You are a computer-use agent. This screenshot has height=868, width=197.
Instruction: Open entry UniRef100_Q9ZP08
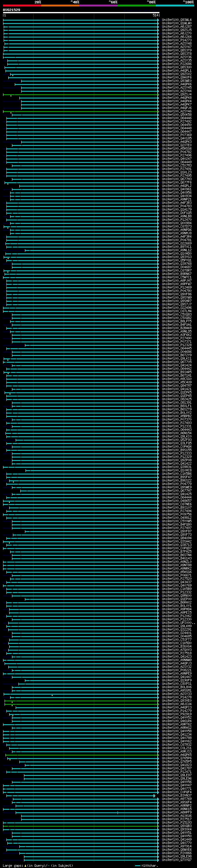coord(176,460)
